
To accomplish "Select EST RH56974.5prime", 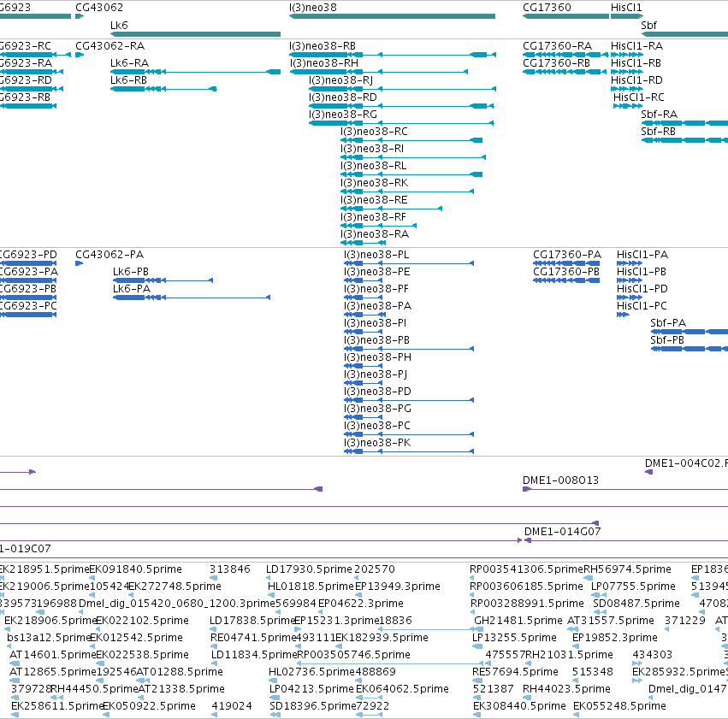I will click(628, 569).
